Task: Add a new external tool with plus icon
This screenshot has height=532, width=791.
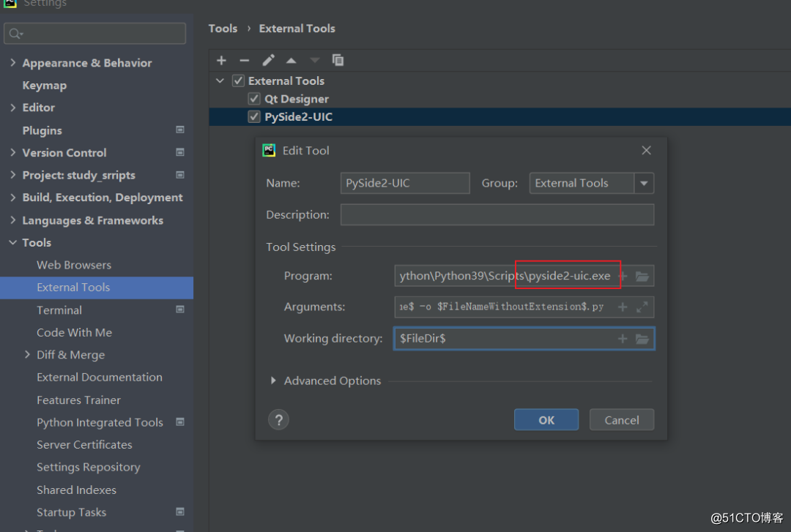Action: click(221, 61)
